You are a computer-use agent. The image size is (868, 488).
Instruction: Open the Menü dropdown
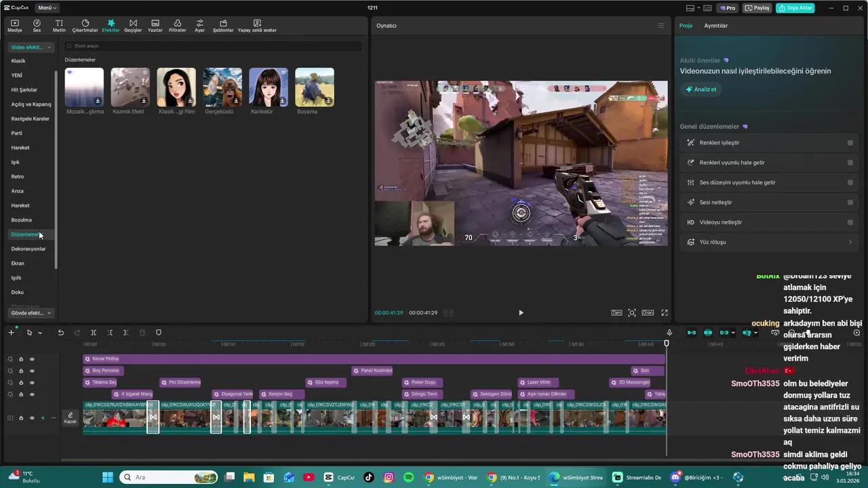(47, 8)
